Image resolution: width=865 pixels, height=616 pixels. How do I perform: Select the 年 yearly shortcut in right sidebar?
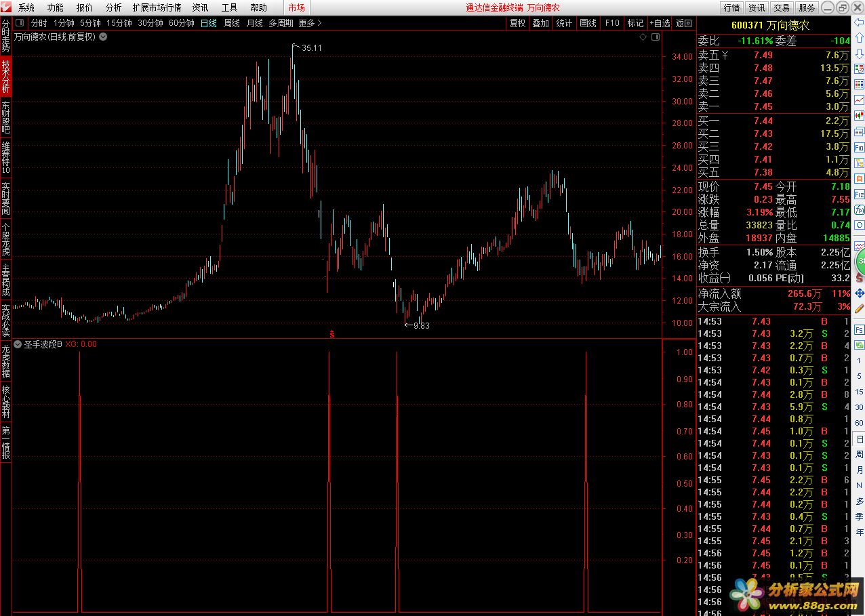[x=859, y=532]
